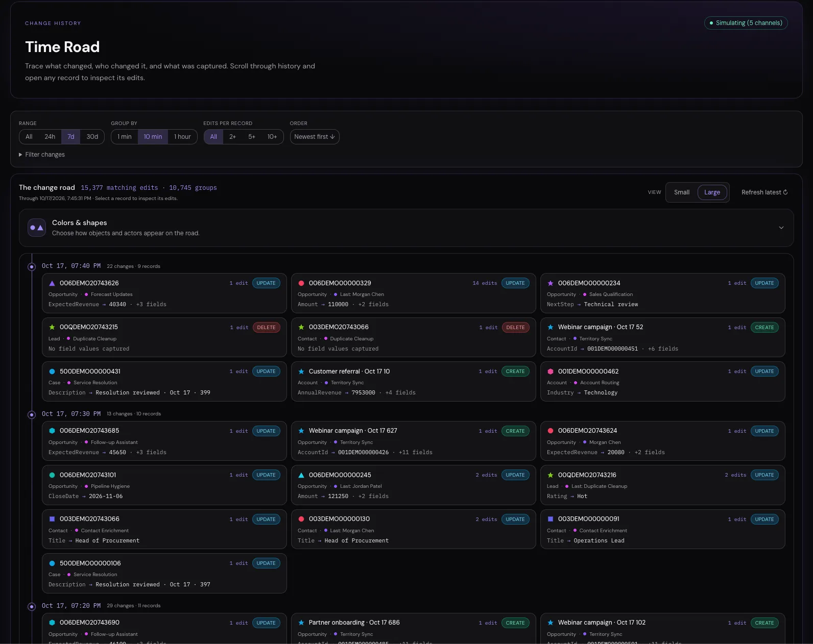
Task: Click the cyan triangle icon of 006DEMO00000245
Action: click(301, 475)
